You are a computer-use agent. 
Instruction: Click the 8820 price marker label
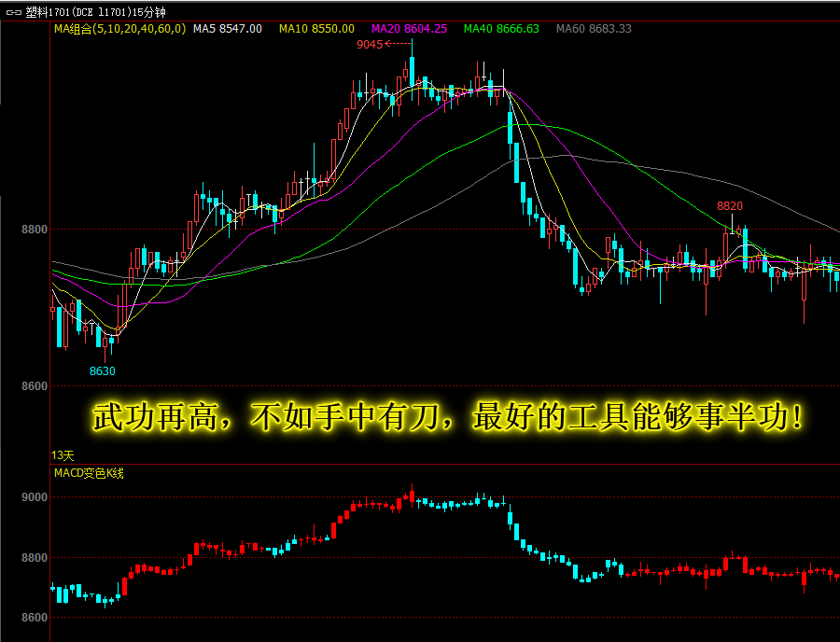point(730,206)
